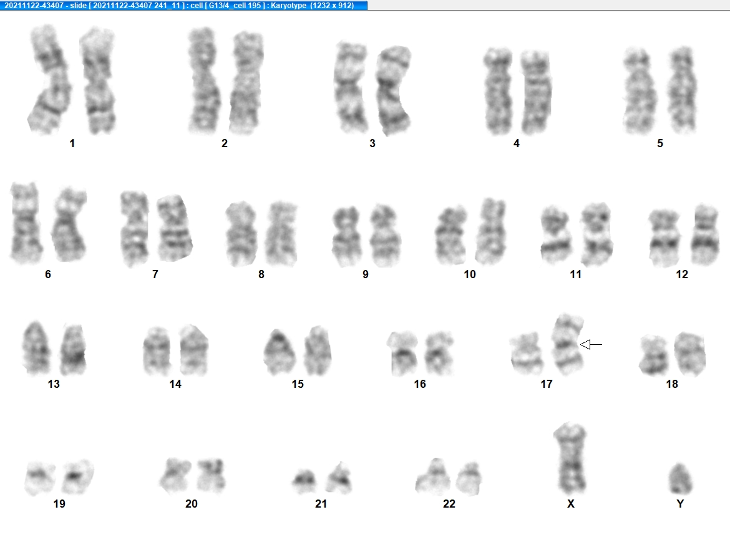730x560 pixels.
Task: Select the right chromosome 1 image
Action: point(97,80)
